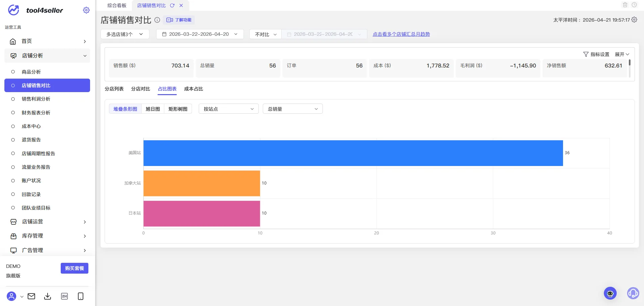Screen dimensions: 644x306
Task: Select 财务报表分析 menu item
Action: (47, 113)
